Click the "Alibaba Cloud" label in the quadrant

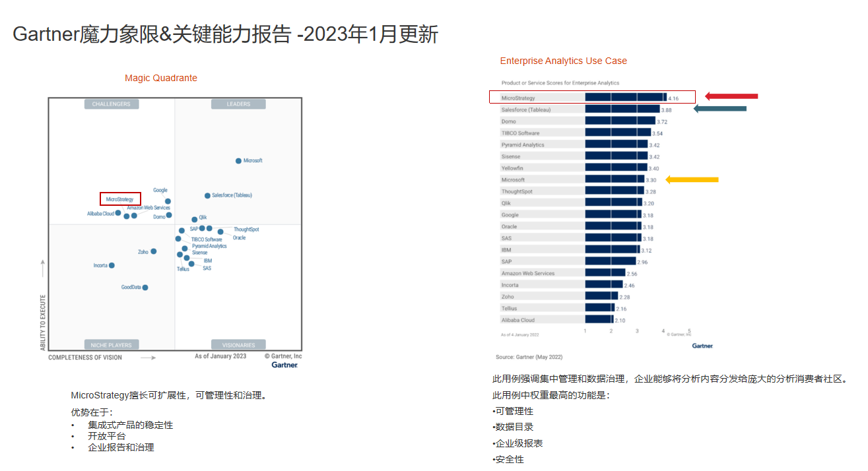click(x=100, y=214)
